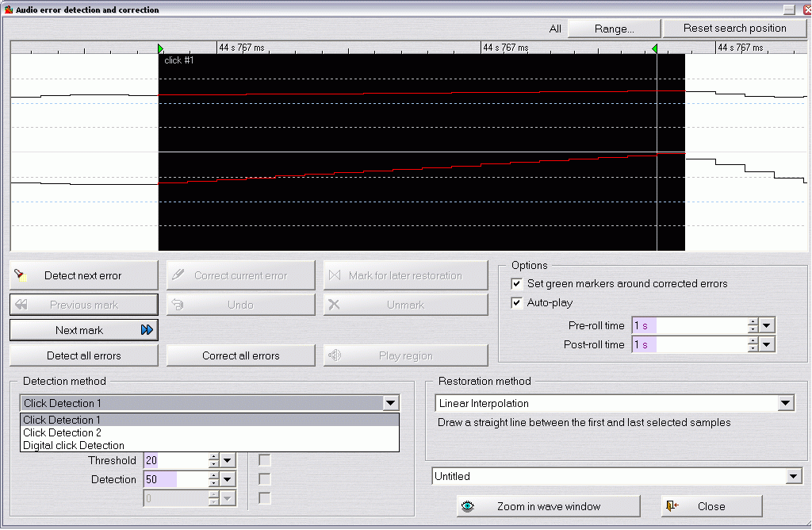Click the pencil icon on Correct current error
The height and width of the screenshot is (530, 812).
click(x=178, y=275)
